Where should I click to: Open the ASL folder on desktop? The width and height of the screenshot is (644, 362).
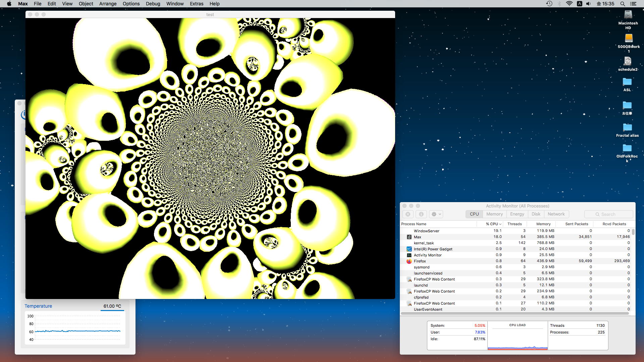(x=627, y=82)
